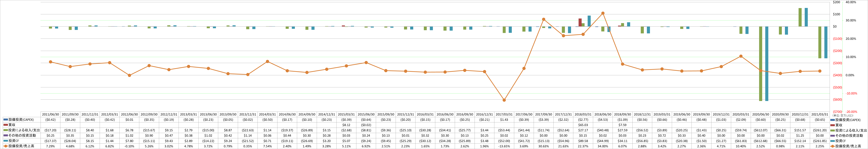
Task: Click the 30.63% ratio cell
Action: (544, 146)
